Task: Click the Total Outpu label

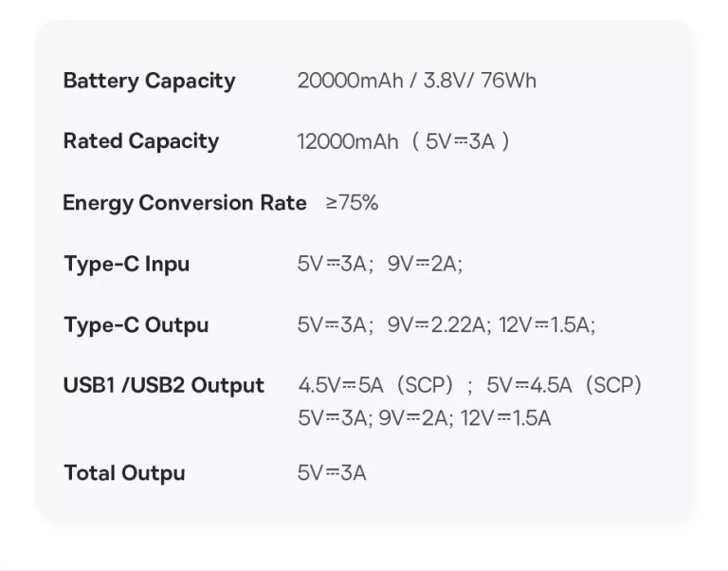Action: pos(124,472)
